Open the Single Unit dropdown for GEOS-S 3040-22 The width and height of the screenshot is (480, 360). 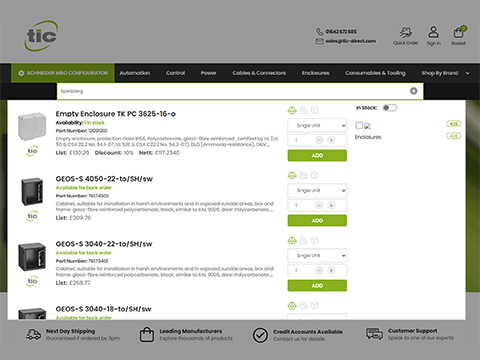click(317, 255)
